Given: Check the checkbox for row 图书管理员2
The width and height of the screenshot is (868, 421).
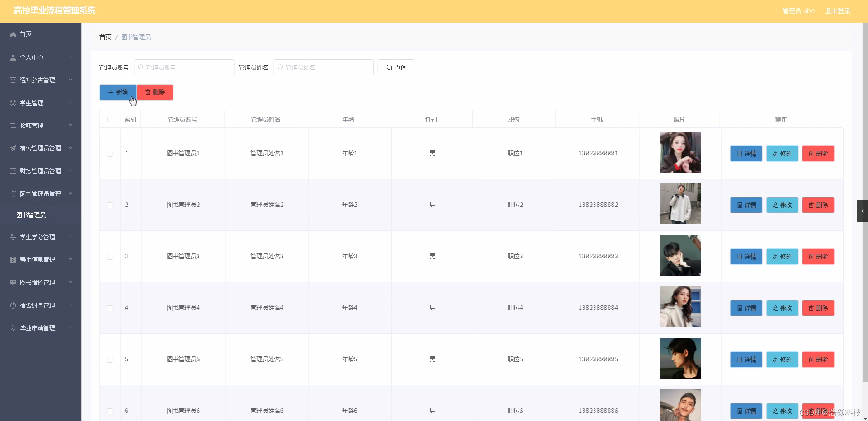Looking at the screenshot, I should [x=109, y=205].
